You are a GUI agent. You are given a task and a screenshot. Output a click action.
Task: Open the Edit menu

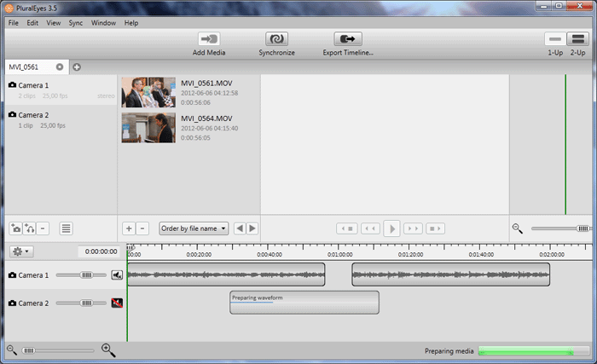tap(32, 23)
